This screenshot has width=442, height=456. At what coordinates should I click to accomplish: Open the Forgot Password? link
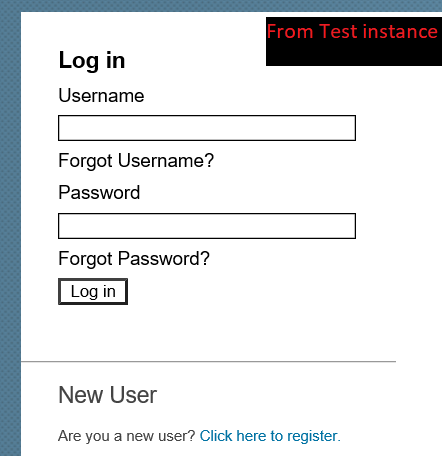point(134,259)
